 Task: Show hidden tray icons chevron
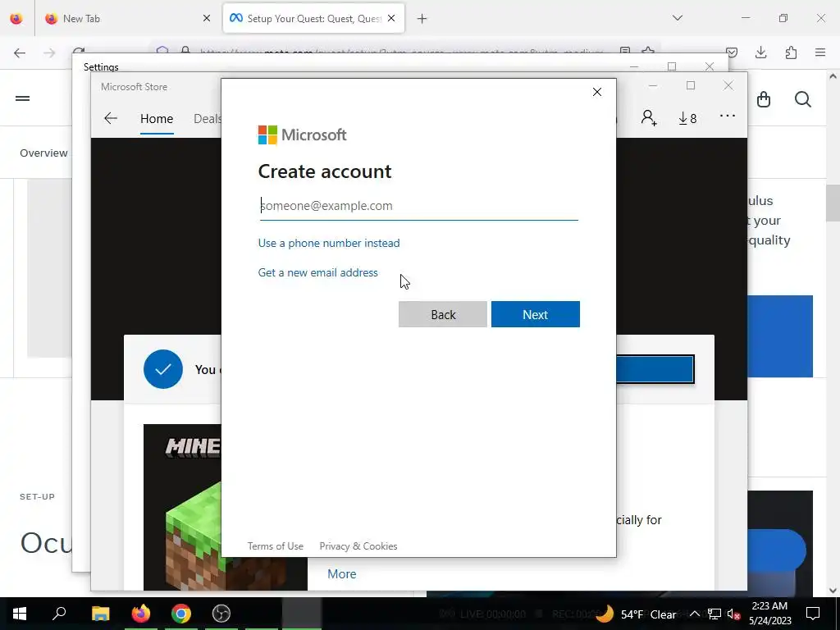(694, 614)
